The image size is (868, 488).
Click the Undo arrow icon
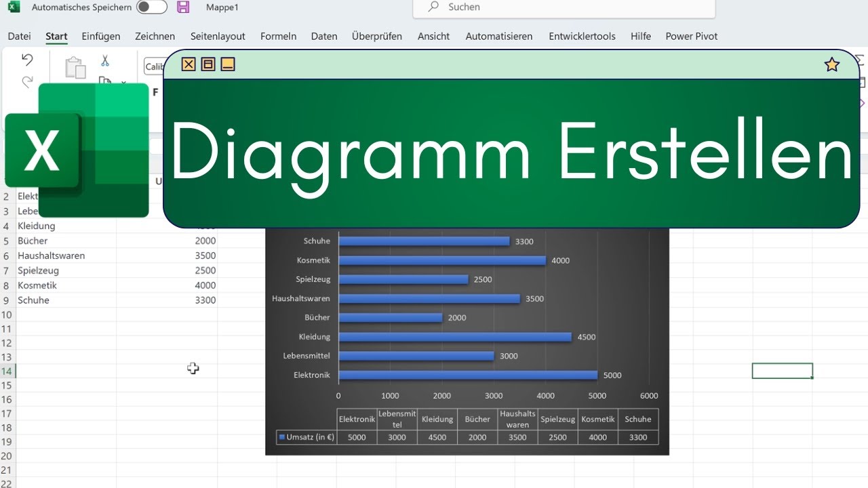[x=27, y=60]
